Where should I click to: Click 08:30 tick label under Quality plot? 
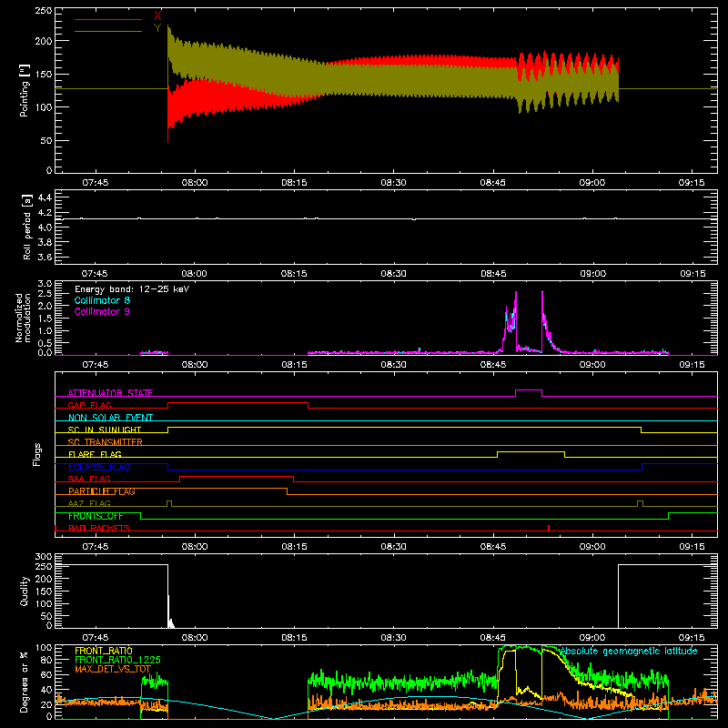393,638
